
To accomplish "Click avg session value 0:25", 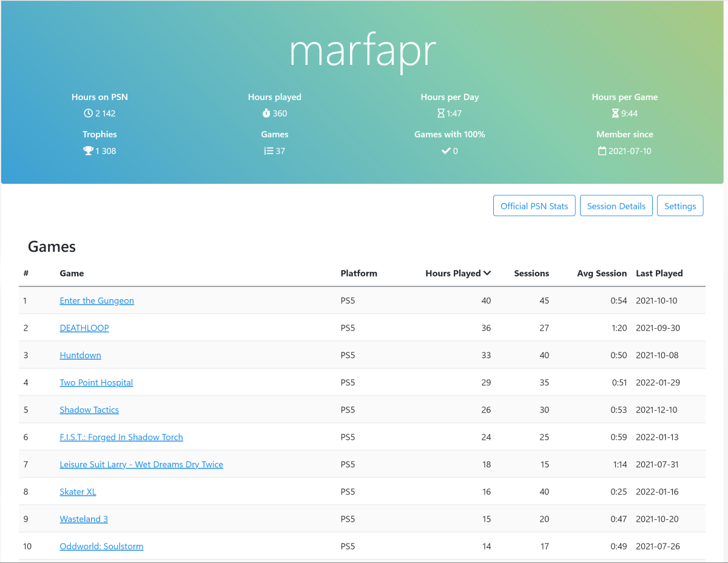I will pyautogui.click(x=619, y=492).
